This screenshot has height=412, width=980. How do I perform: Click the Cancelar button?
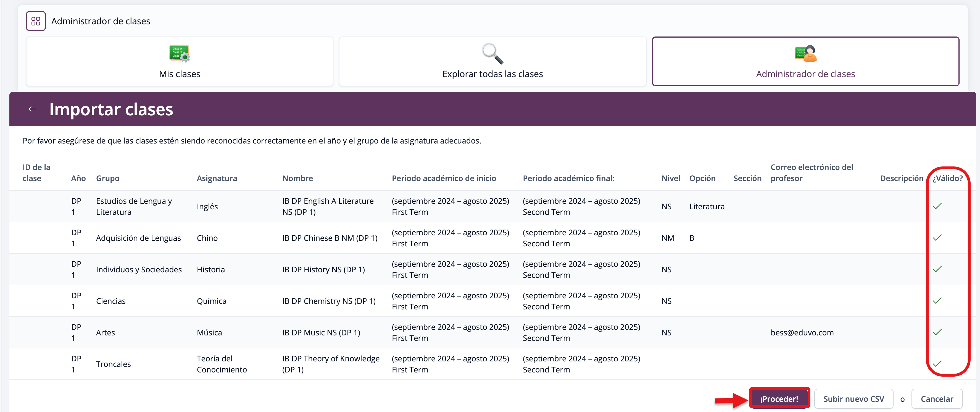pyautogui.click(x=937, y=399)
